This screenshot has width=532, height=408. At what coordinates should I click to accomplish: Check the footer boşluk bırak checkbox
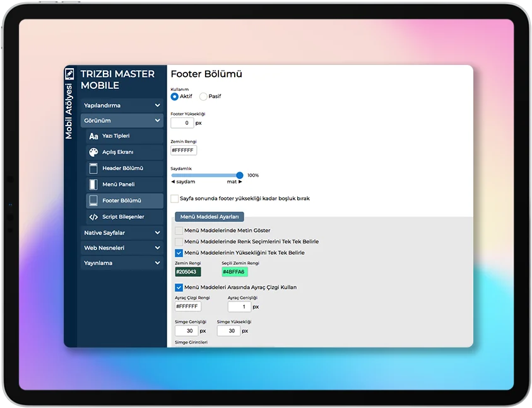[175, 199]
